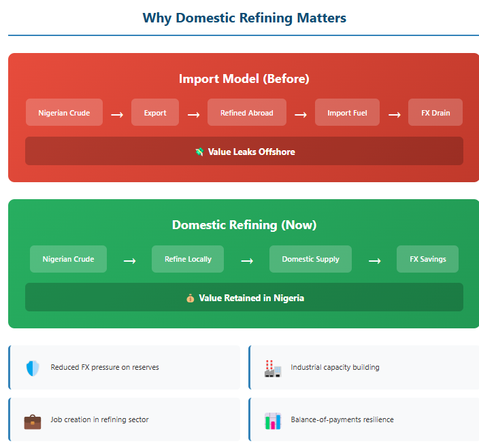
Task: Click the Domestic Supply box
Action: point(310,259)
